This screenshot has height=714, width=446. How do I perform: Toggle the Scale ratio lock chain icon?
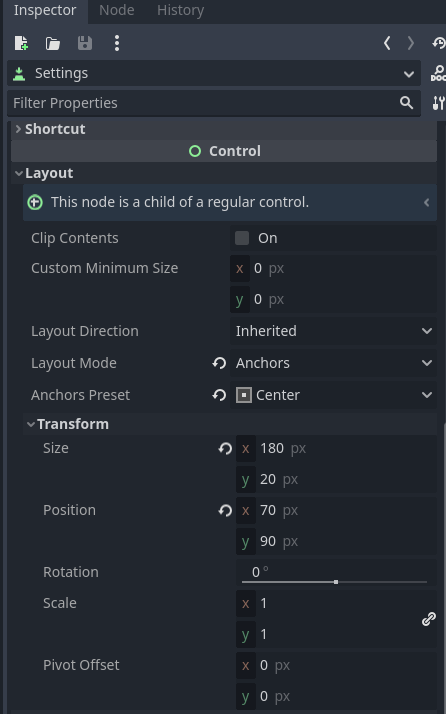(429, 619)
